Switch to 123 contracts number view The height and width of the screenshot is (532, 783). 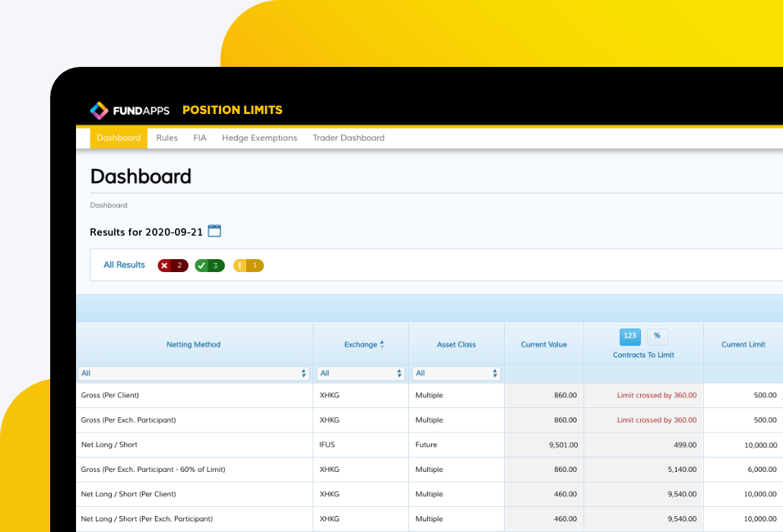[x=629, y=337]
